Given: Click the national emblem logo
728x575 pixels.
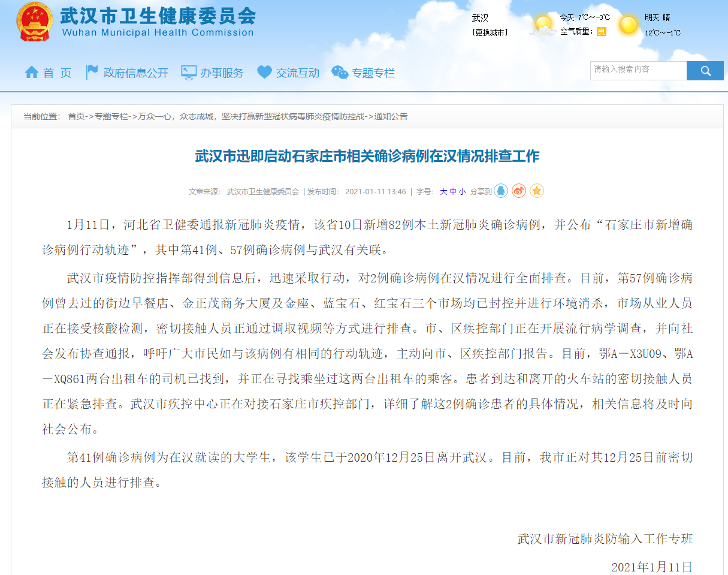Looking at the screenshot, I should [x=34, y=22].
